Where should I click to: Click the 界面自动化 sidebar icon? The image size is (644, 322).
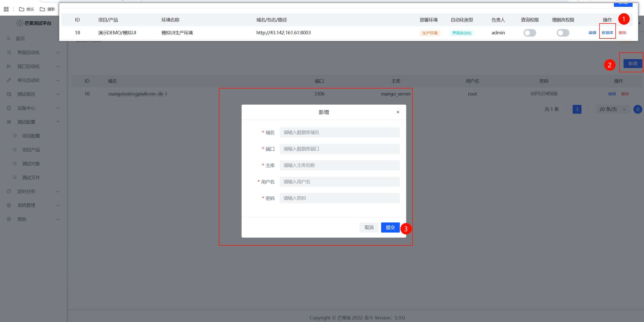click(x=9, y=52)
